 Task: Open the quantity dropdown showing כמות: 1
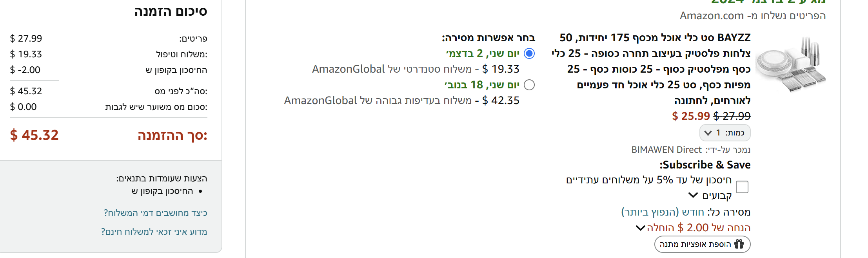tap(725, 133)
